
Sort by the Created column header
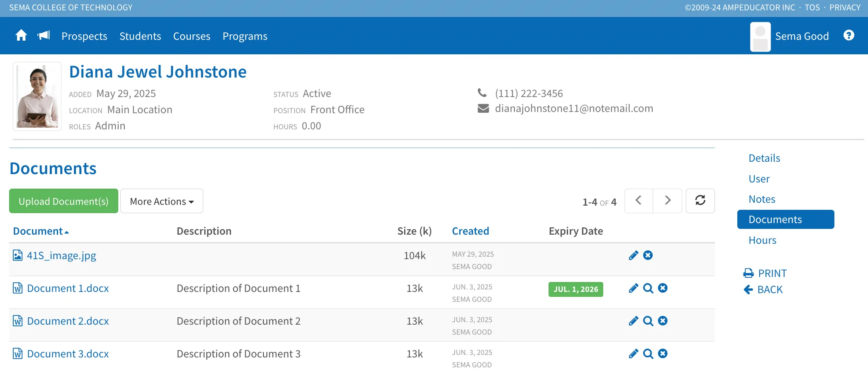click(471, 231)
